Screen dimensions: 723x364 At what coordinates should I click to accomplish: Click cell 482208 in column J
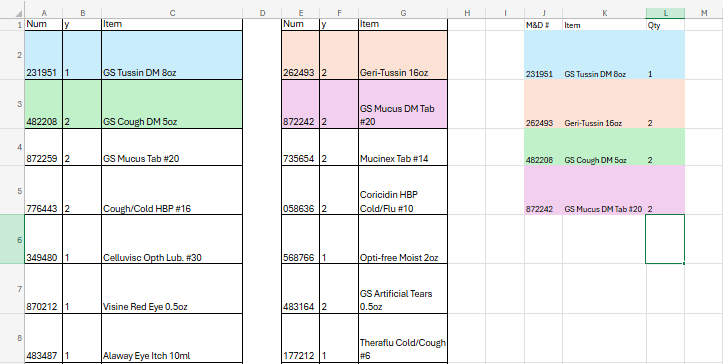pyautogui.click(x=543, y=147)
